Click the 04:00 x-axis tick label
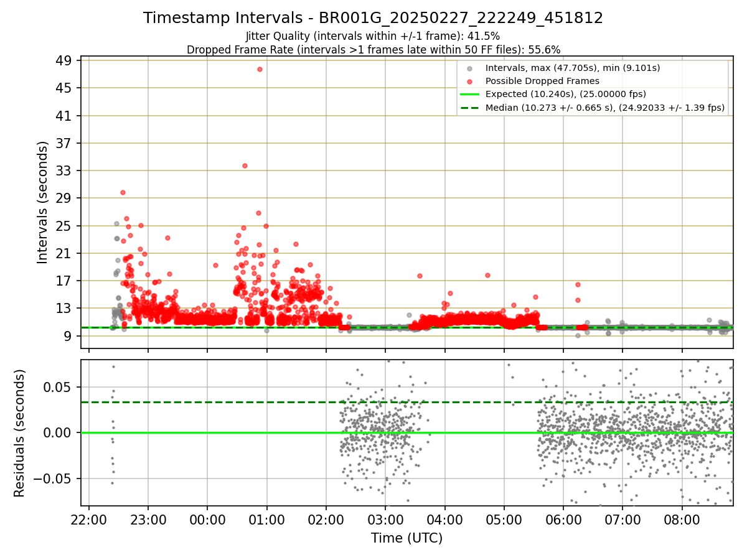Screen dimensions: 747x560 point(444,520)
